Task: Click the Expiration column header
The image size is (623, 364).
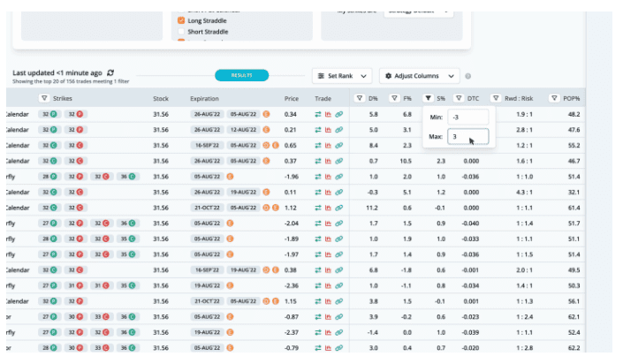Action: 204,98
